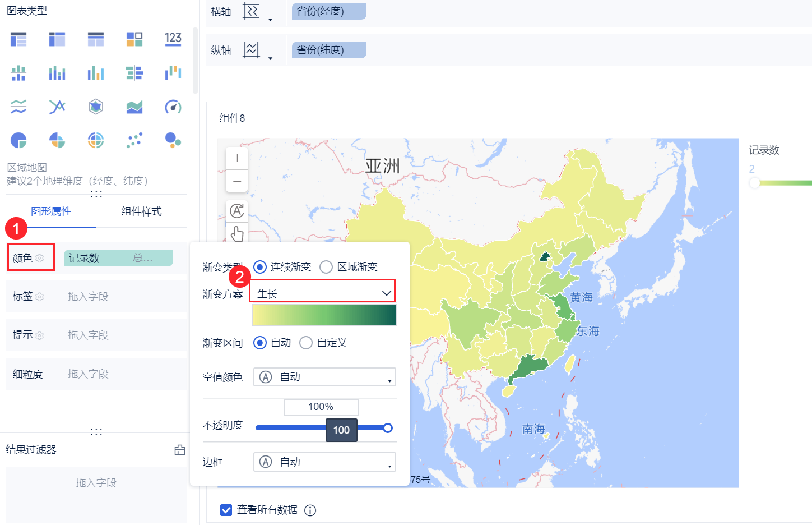Image resolution: width=812 pixels, height=525 pixels.
Task: Set 渐变区间 to 自定义
Action: pyautogui.click(x=306, y=343)
